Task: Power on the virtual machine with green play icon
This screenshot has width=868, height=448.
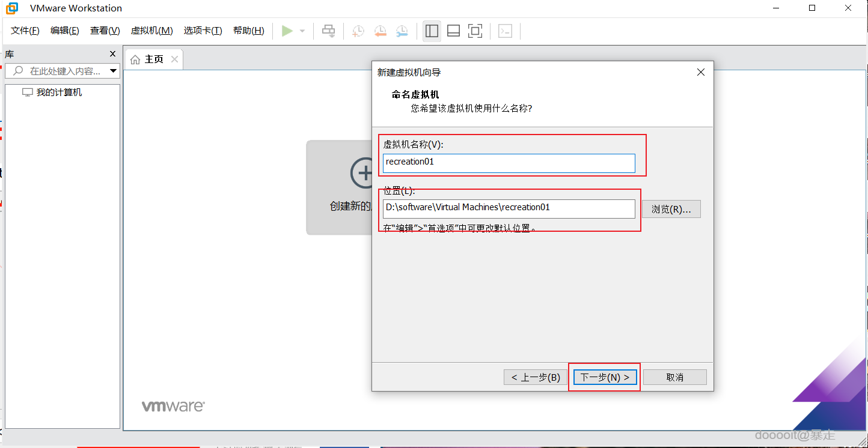Action: [x=287, y=31]
